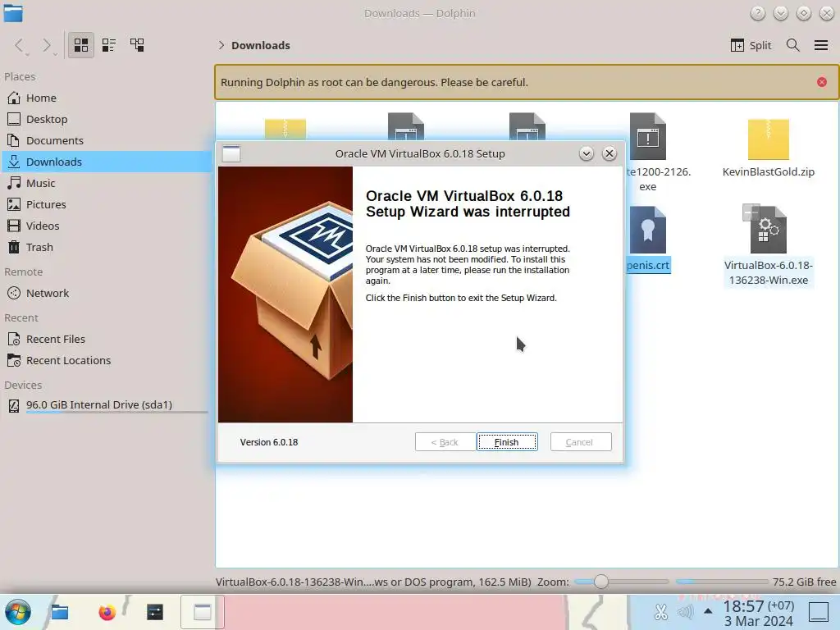
Task: Open the Music place
Action: click(107, 183)
